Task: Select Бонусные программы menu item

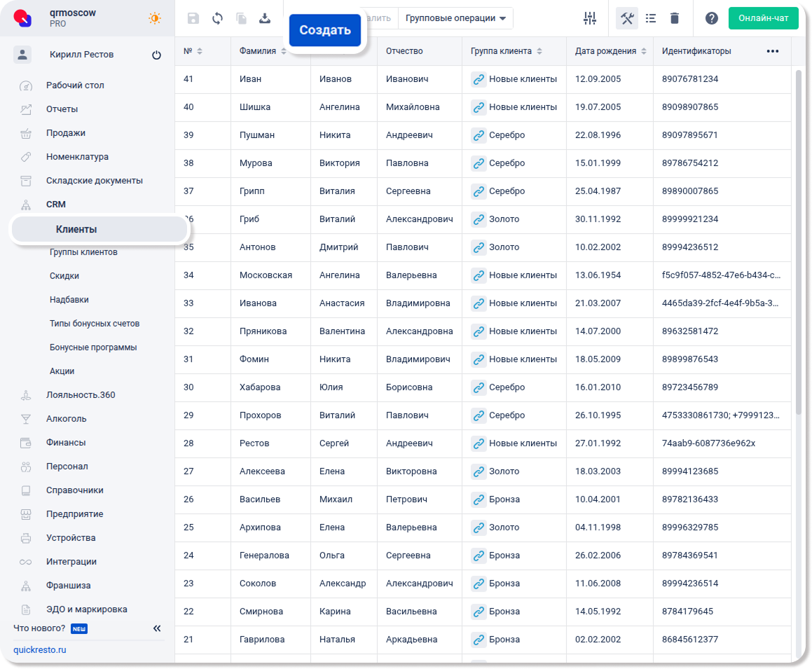Action: point(93,347)
